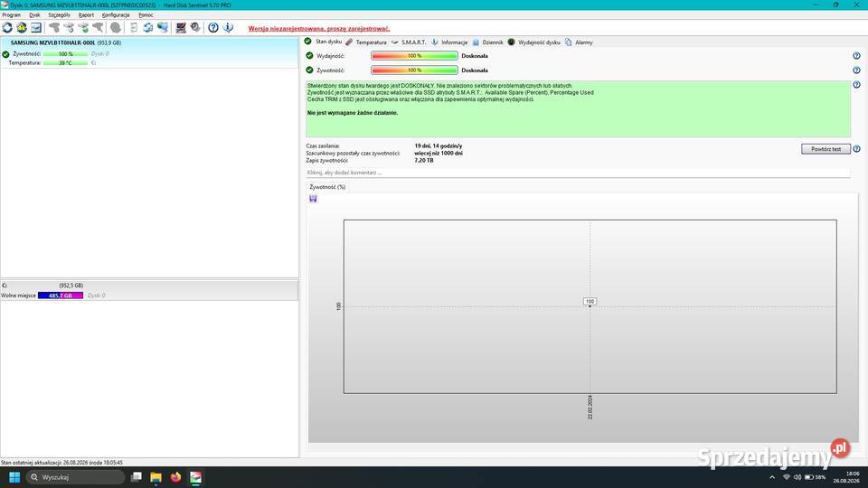
Task: Open the Pomoc menu
Action: [146, 15]
